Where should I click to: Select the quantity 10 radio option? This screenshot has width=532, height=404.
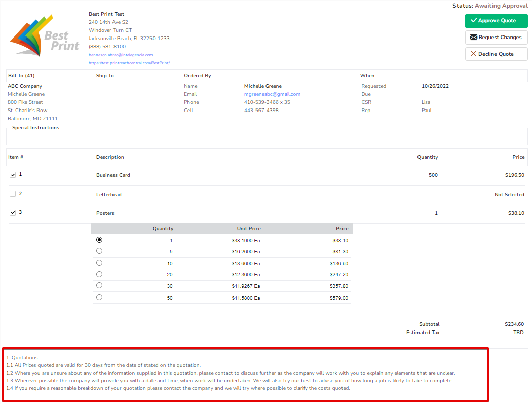point(99,263)
